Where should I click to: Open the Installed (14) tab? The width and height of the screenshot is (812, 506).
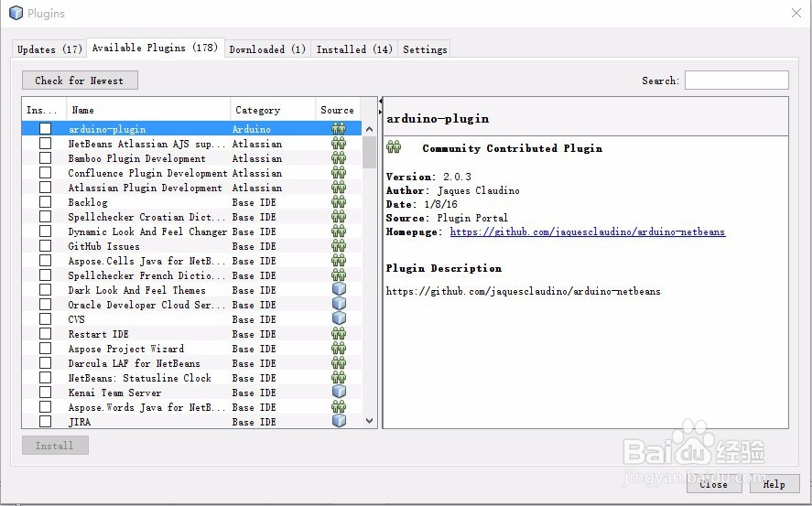click(x=354, y=49)
